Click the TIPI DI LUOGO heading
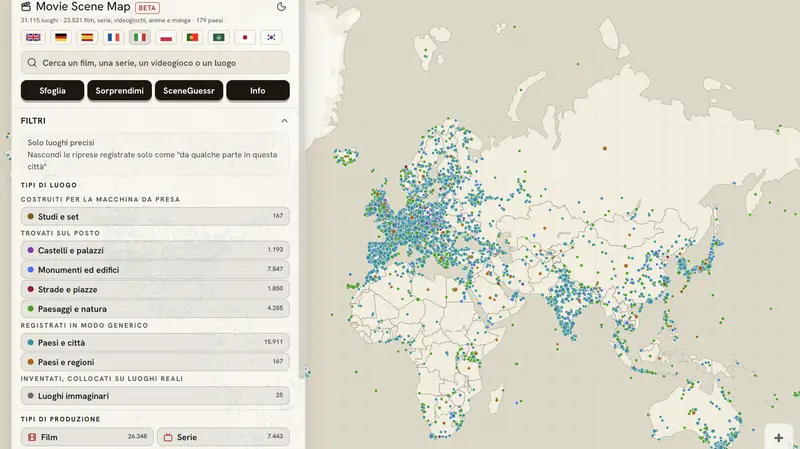The height and width of the screenshot is (449, 800). click(x=49, y=185)
